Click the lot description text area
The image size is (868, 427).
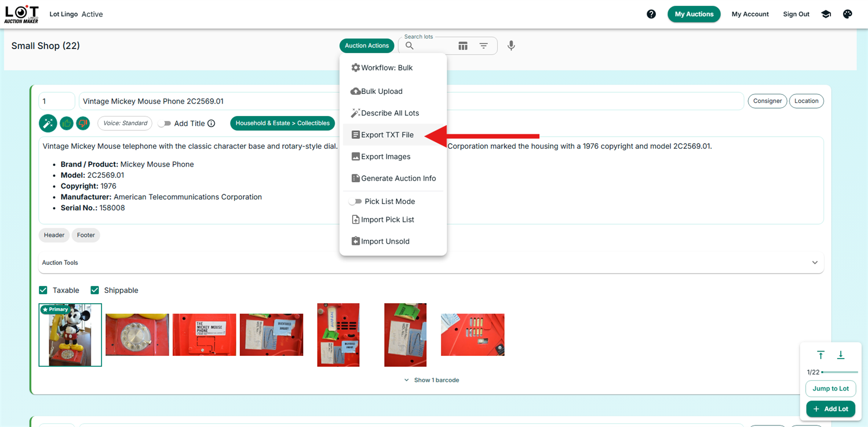tap(431, 181)
